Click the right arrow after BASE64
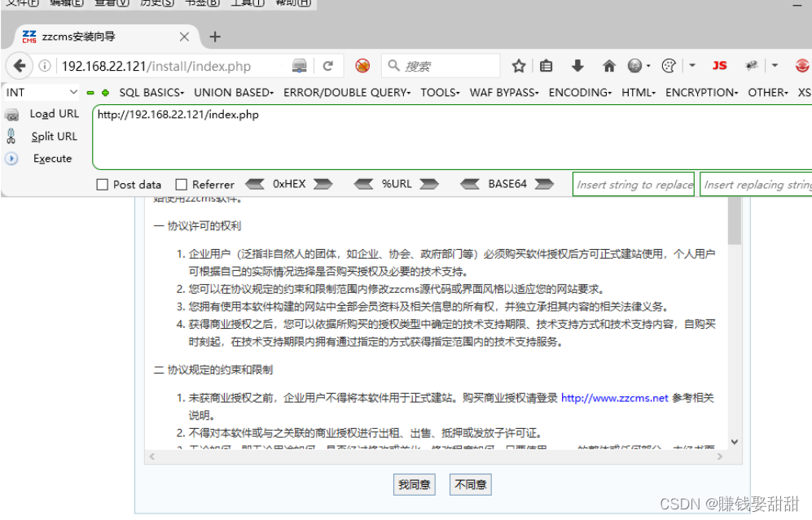 point(544,184)
